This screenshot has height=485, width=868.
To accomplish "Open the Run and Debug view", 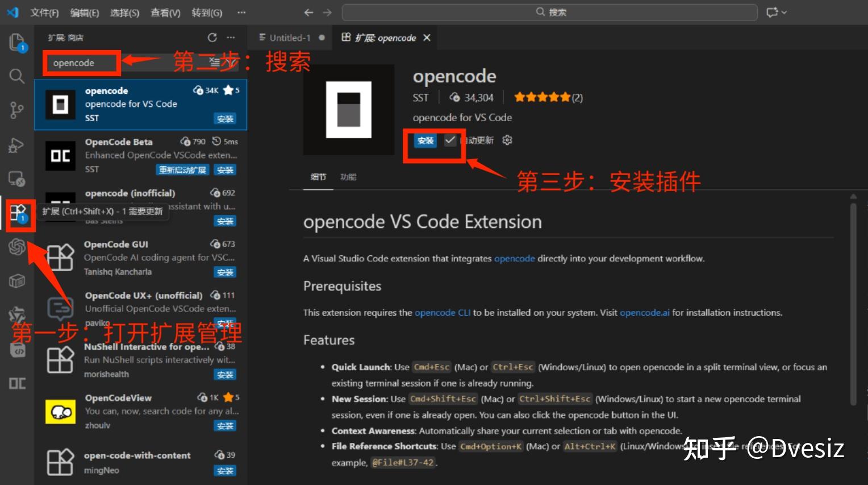I will pos(17,146).
